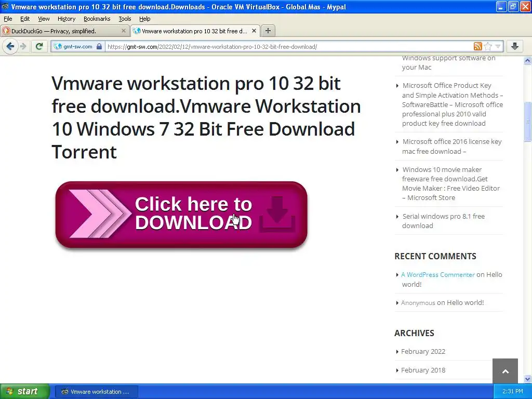Switch to the DuckDuckGo tab
The height and width of the screenshot is (399, 532).
[65, 31]
